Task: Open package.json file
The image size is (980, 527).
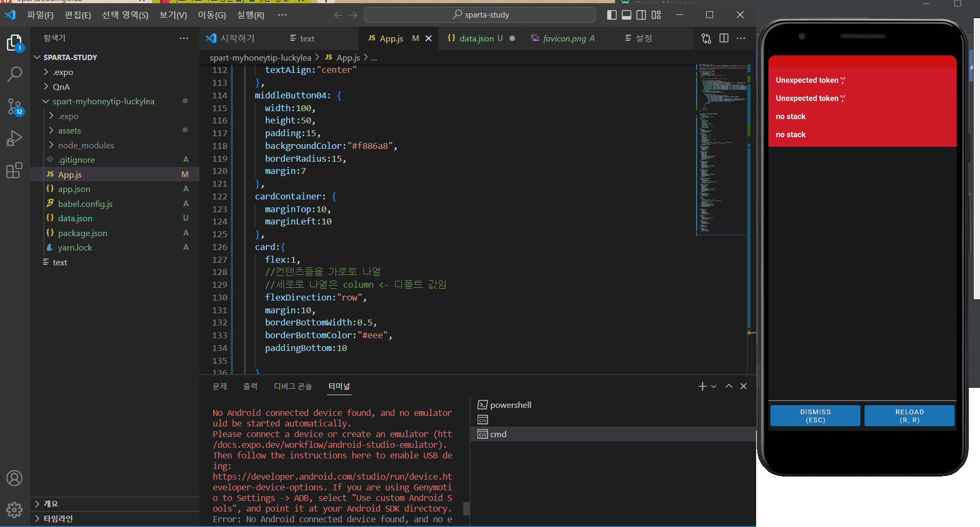Action: (115, 233)
